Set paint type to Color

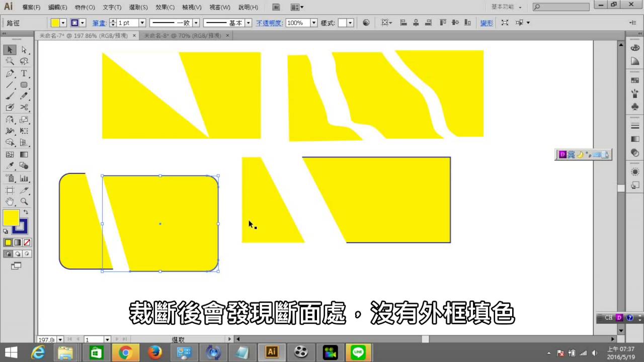pos(8,242)
